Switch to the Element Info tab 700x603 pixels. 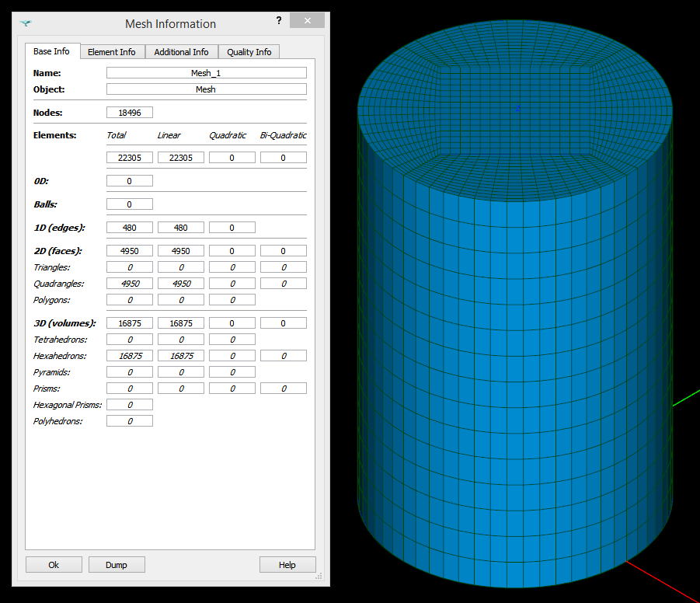click(111, 52)
